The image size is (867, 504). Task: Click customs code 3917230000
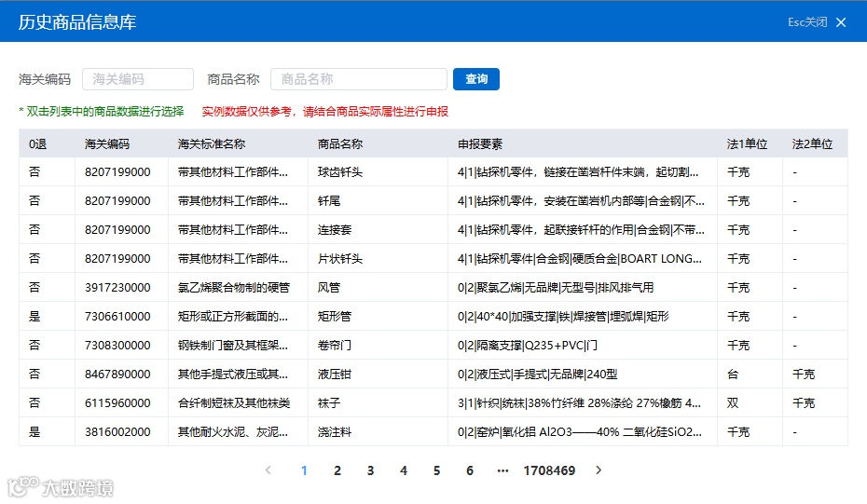click(x=117, y=287)
